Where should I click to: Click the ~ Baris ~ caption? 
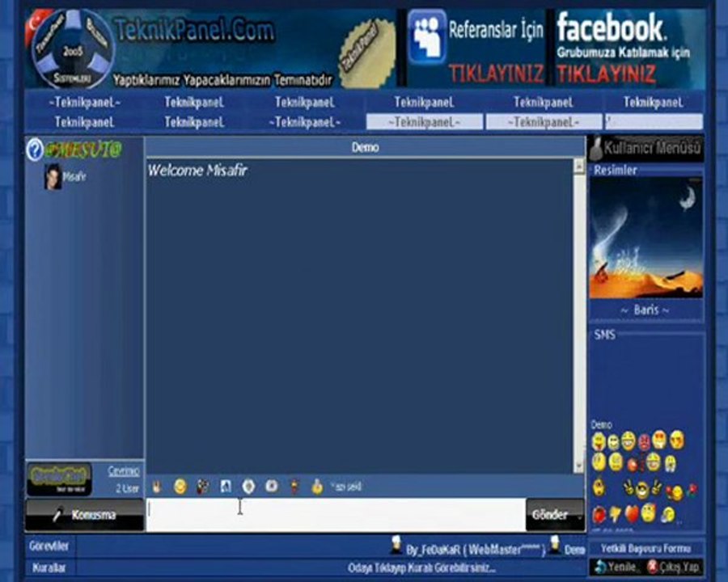(645, 310)
